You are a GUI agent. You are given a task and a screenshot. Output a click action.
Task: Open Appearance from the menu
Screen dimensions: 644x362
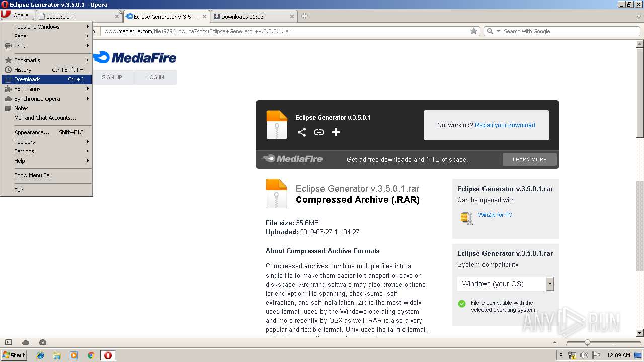point(46,132)
